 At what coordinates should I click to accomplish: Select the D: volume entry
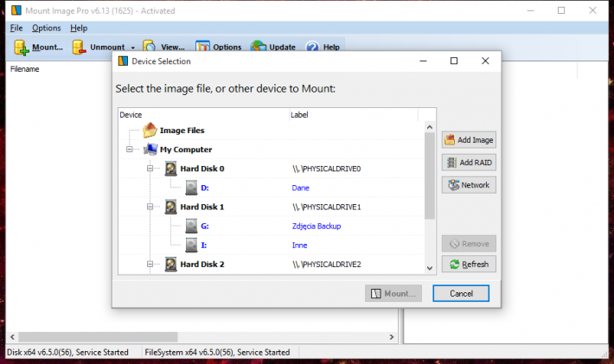pos(204,188)
